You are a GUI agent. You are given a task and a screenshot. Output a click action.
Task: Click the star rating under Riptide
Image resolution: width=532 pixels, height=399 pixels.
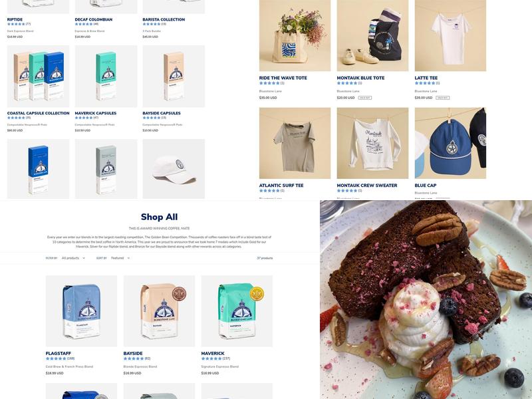16,24
